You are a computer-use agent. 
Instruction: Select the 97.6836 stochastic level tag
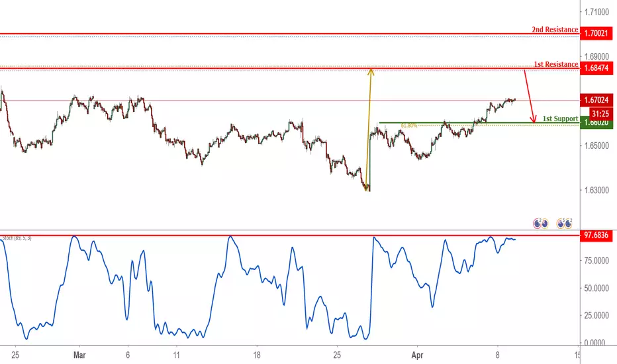(596, 236)
